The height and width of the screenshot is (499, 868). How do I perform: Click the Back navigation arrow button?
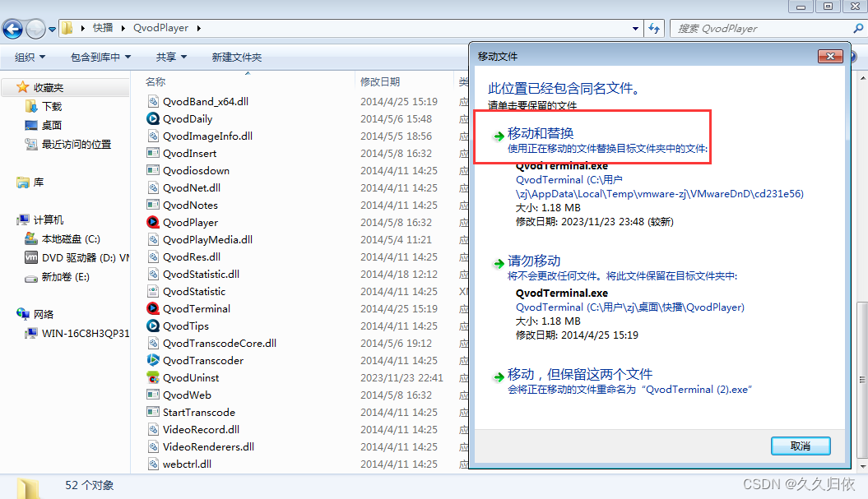click(x=12, y=29)
